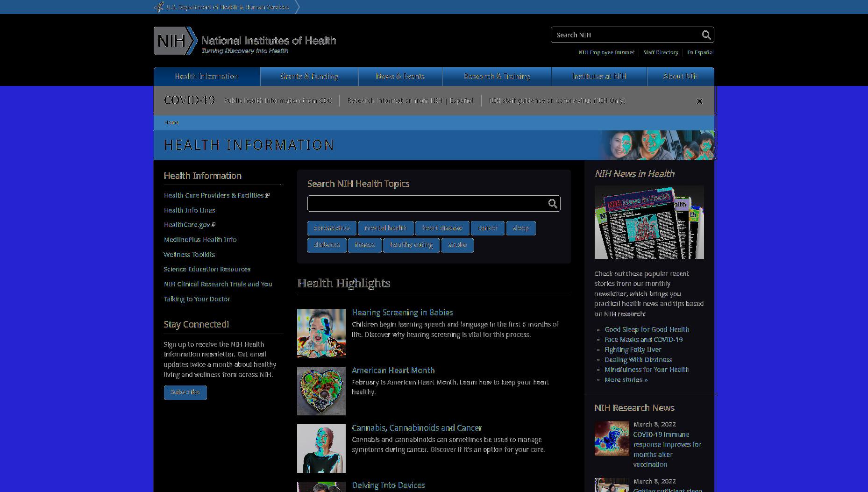Open Face Masks and COVID-19 story
Image resolution: width=868 pixels, height=492 pixels.
pyautogui.click(x=643, y=340)
